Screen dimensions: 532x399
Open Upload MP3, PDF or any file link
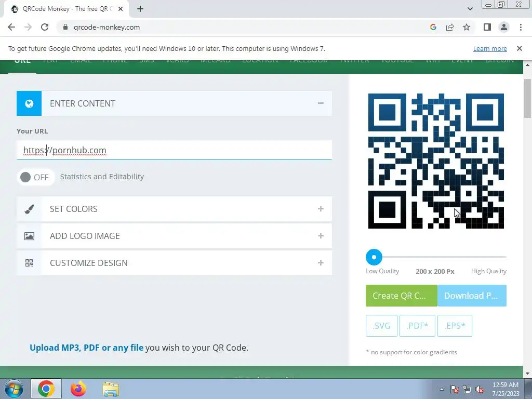pyautogui.click(x=87, y=348)
